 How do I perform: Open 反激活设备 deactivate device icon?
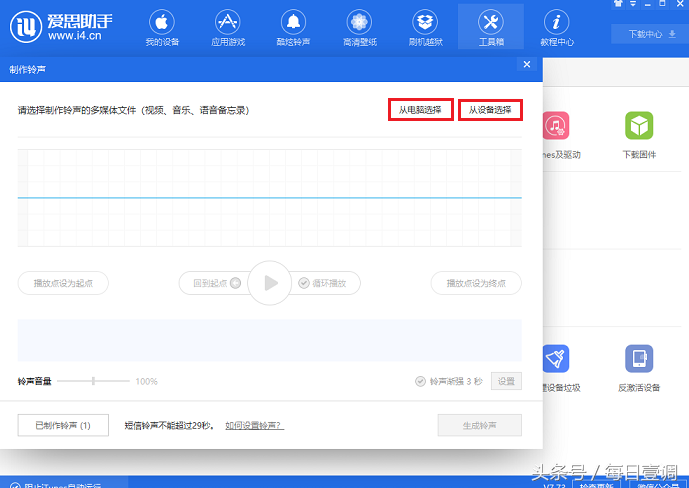point(639,358)
